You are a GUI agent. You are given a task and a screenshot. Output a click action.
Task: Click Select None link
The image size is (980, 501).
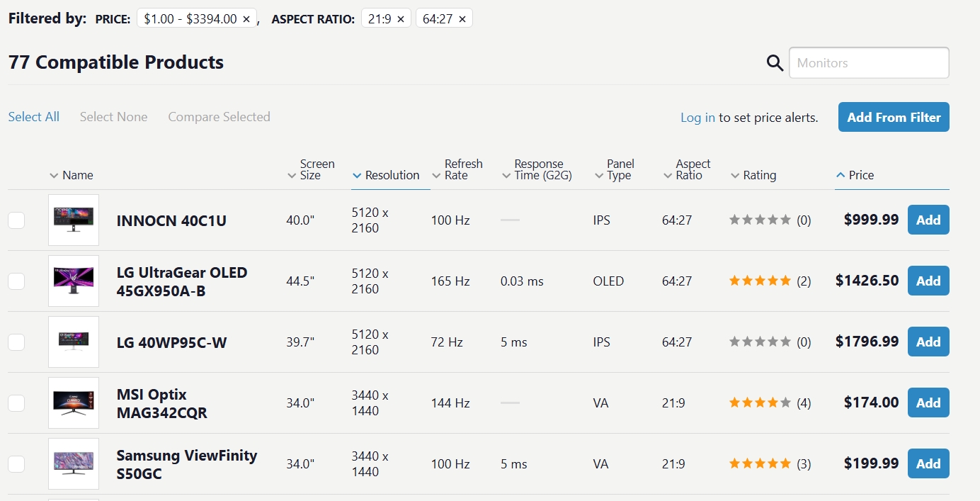coord(113,117)
